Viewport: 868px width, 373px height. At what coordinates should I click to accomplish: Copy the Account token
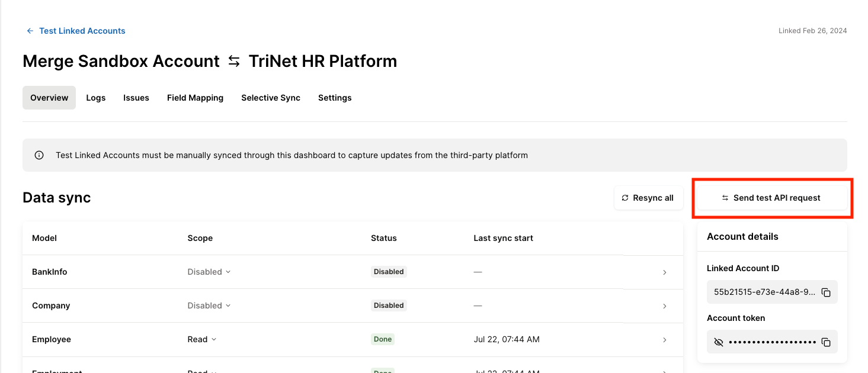tap(826, 342)
